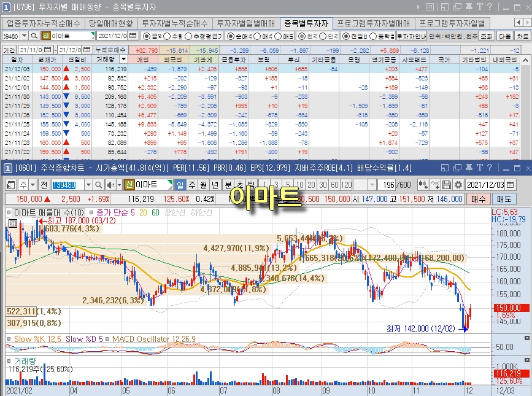Click the 개인 column header
The height and width of the screenshot is (396, 532).
pos(143,60)
